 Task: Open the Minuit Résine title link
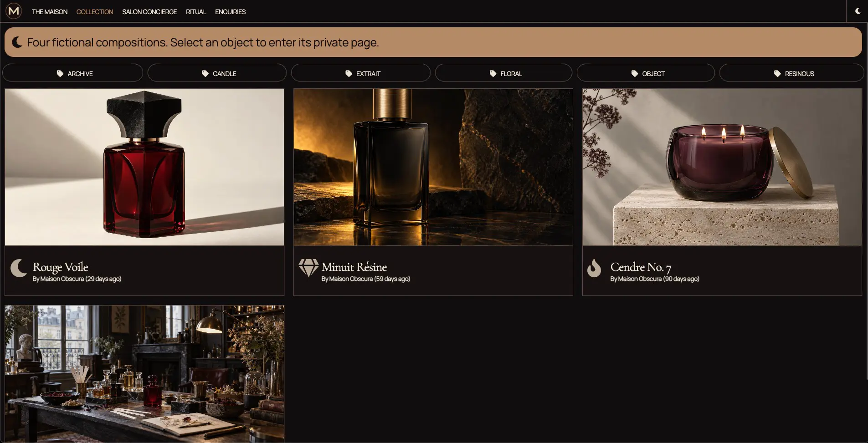tap(354, 267)
